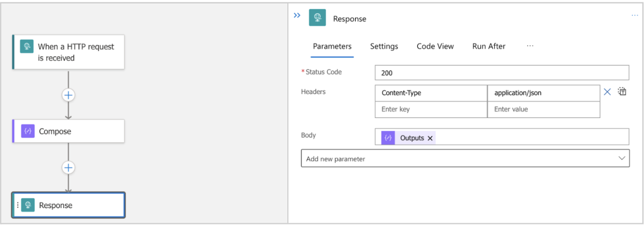
Task: Click the Status Code field
Action: click(x=502, y=73)
